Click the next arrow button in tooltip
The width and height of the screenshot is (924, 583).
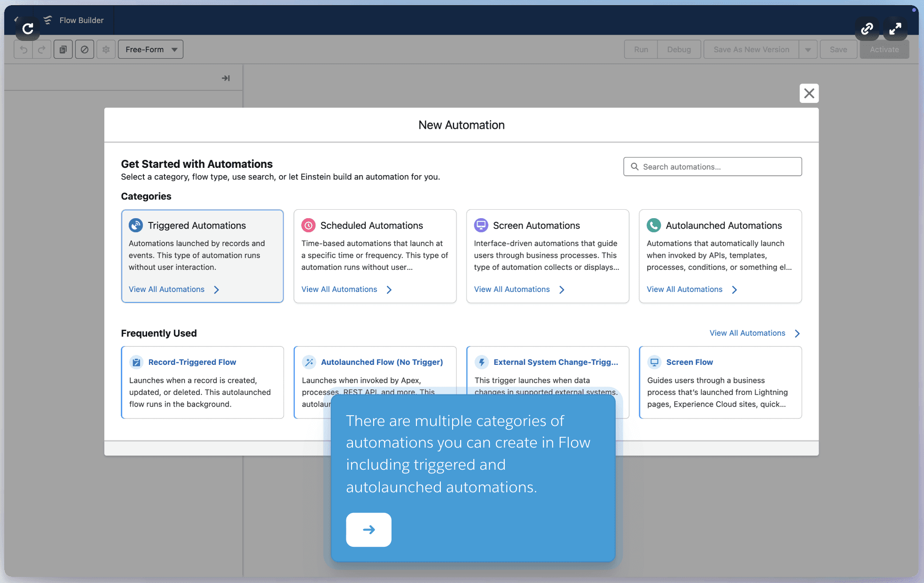click(x=368, y=530)
